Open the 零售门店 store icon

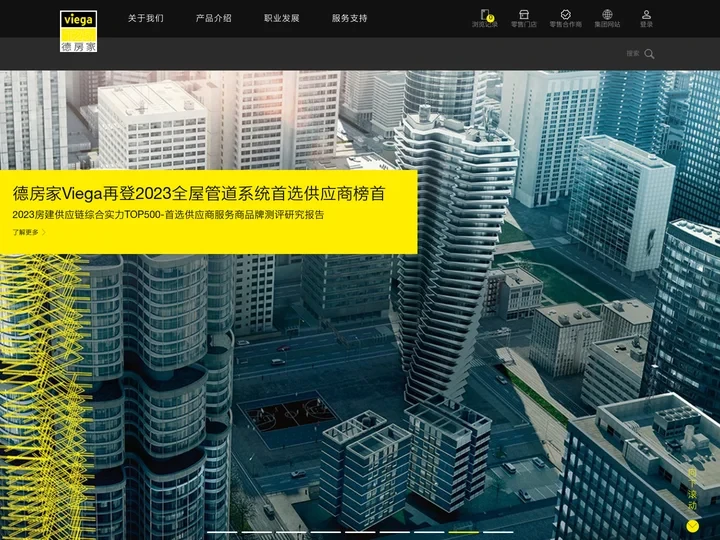[524, 18]
